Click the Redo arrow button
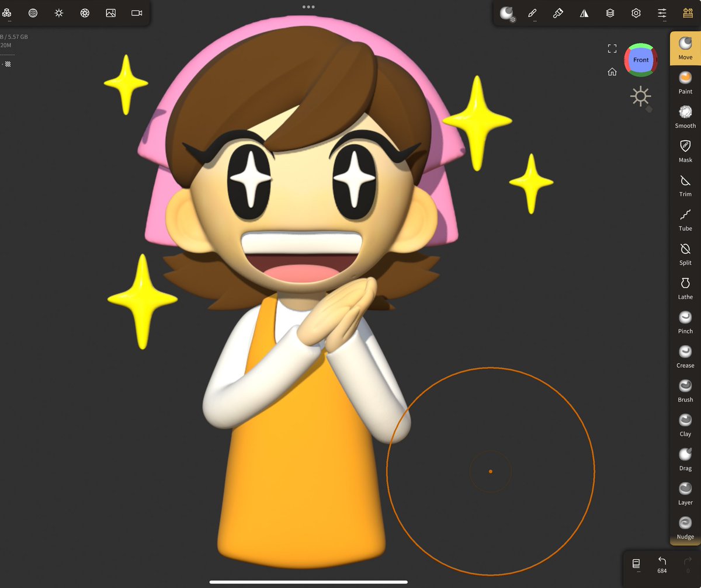Image resolution: width=701 pixels, height=588 pixels. tap(688, 565)
